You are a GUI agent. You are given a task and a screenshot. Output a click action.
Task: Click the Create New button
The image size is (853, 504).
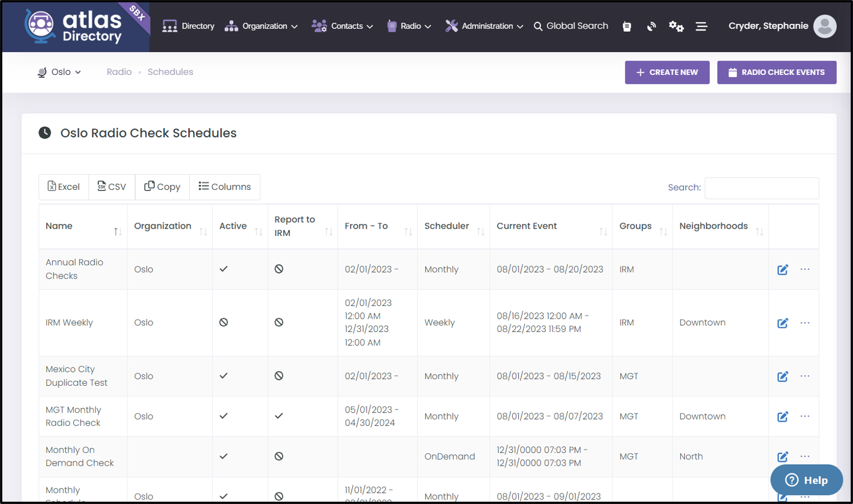(667, 72)
